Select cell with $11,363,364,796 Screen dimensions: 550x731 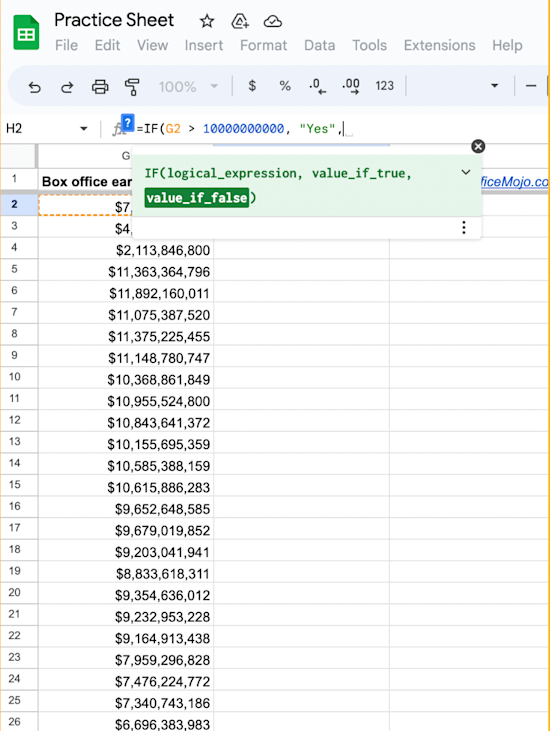[x=126, y=272]
